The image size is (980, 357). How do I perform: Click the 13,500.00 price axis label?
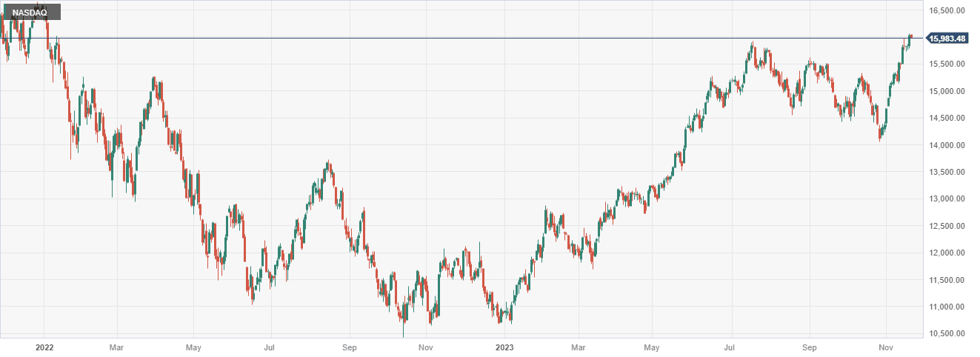(948, 173)
